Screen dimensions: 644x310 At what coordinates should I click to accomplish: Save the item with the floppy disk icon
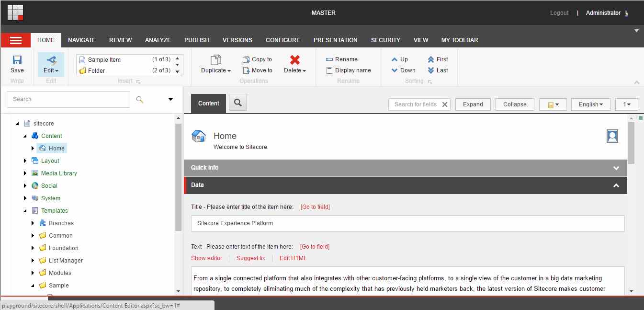[x=17, y=64]
